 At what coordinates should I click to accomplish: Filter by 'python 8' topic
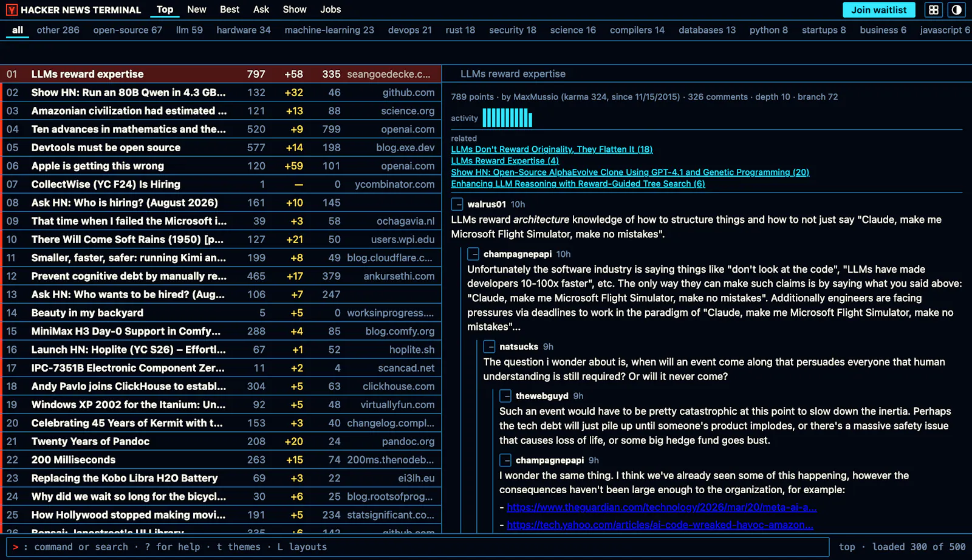click(768, 30)
